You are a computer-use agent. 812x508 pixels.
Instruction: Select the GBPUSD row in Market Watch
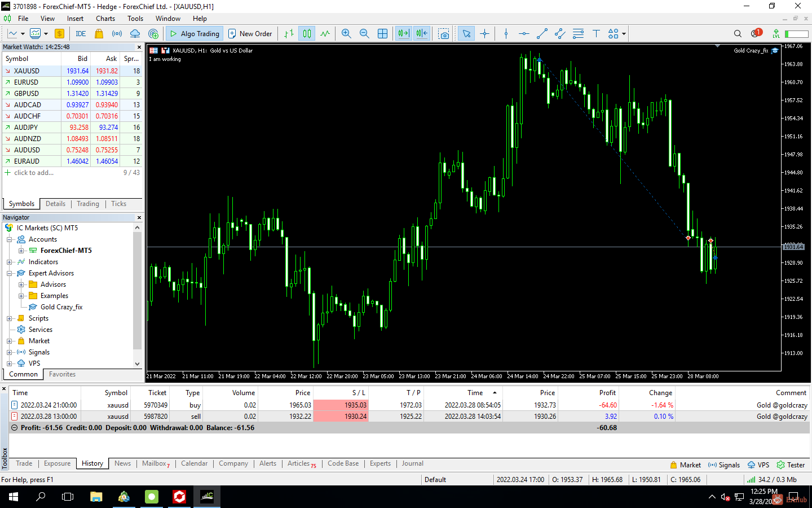point(73,94)
